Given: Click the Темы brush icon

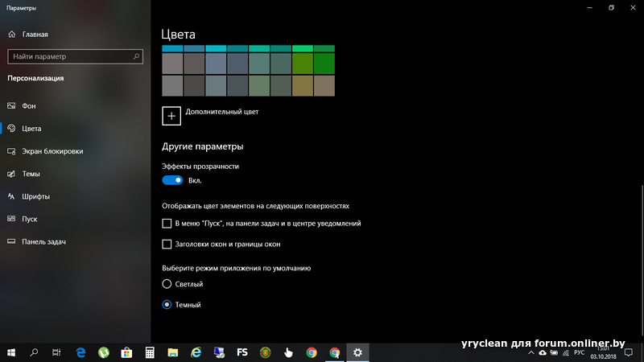Looking at the screenshot, I should [11, 174].
